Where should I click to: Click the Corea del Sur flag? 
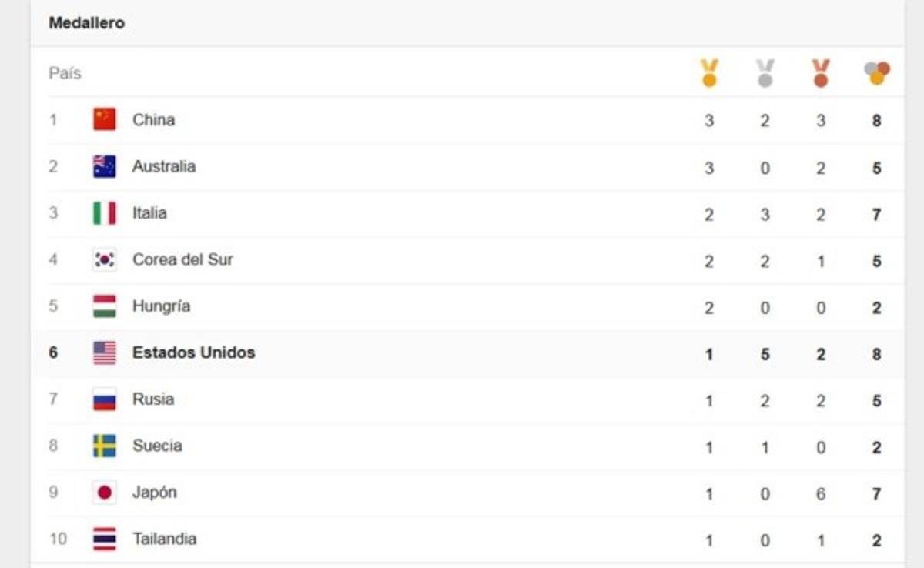105,259
